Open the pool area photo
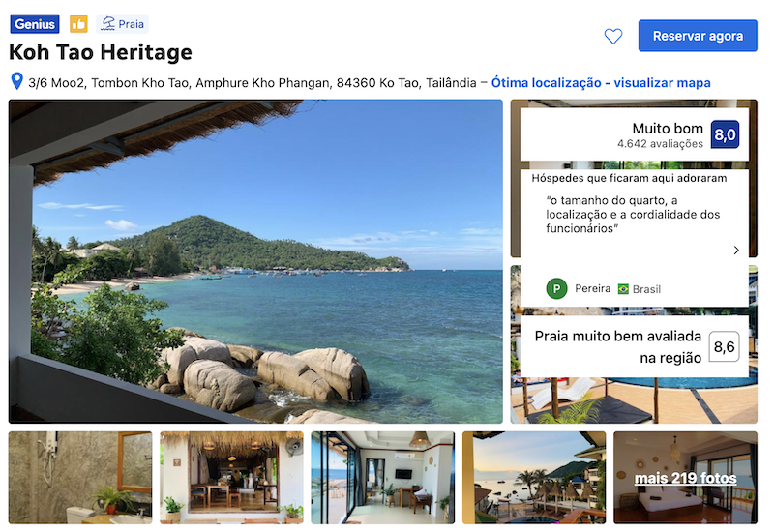Image resolution: width=774 pixels, height=532 pixels. click(634, 399)
